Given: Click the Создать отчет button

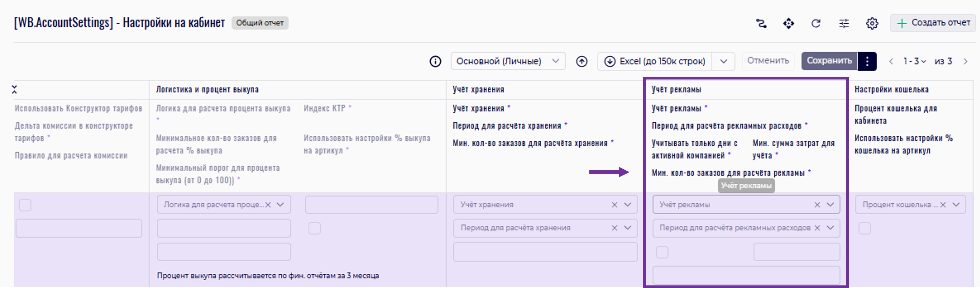Looking at the screenshot, I should click(x=933, y=23).
